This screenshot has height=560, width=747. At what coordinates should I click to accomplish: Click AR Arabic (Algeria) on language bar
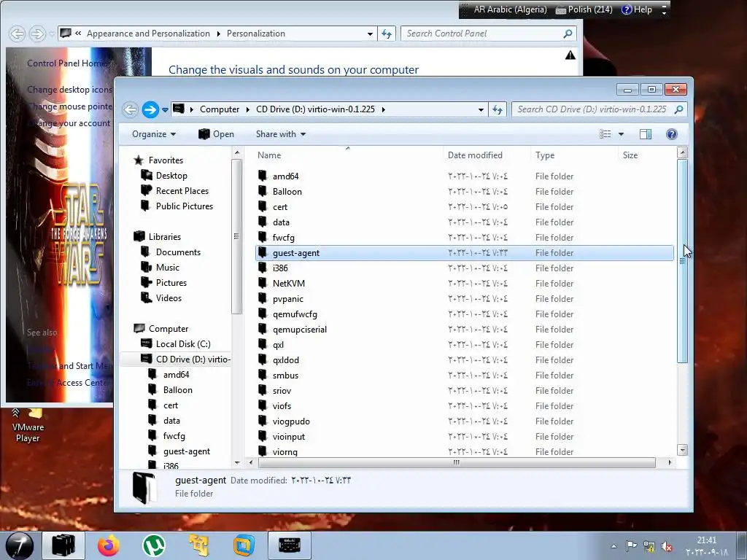[x=510, y=9]
